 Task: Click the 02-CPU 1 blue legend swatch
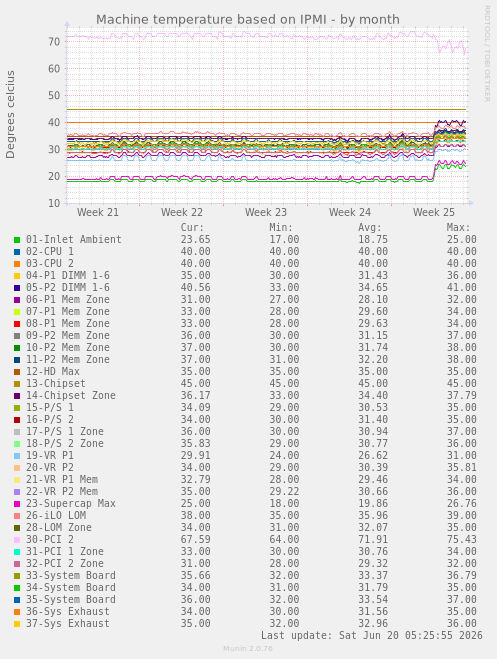[17, 252]
